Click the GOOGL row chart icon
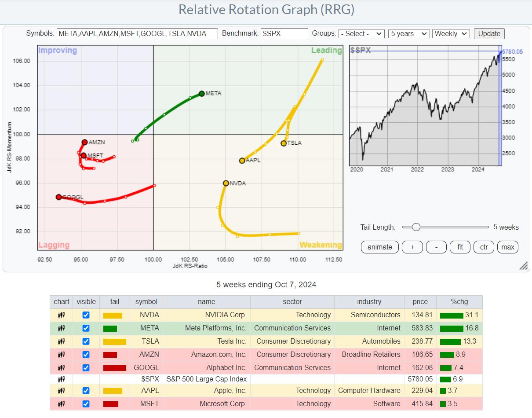This screenshot has height=418, width=532. (x=61, y=368)
